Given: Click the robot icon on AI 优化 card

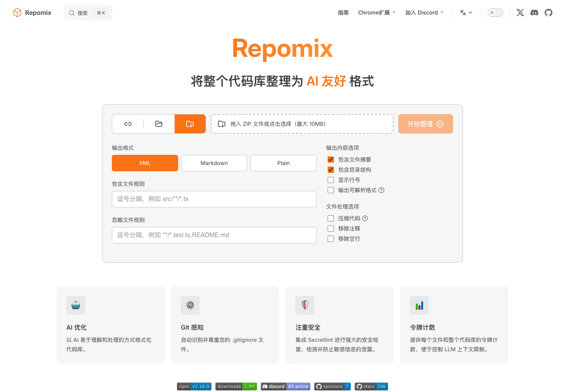Looking at the screenshot, I should pyautogui.click(x=76, y=305).
